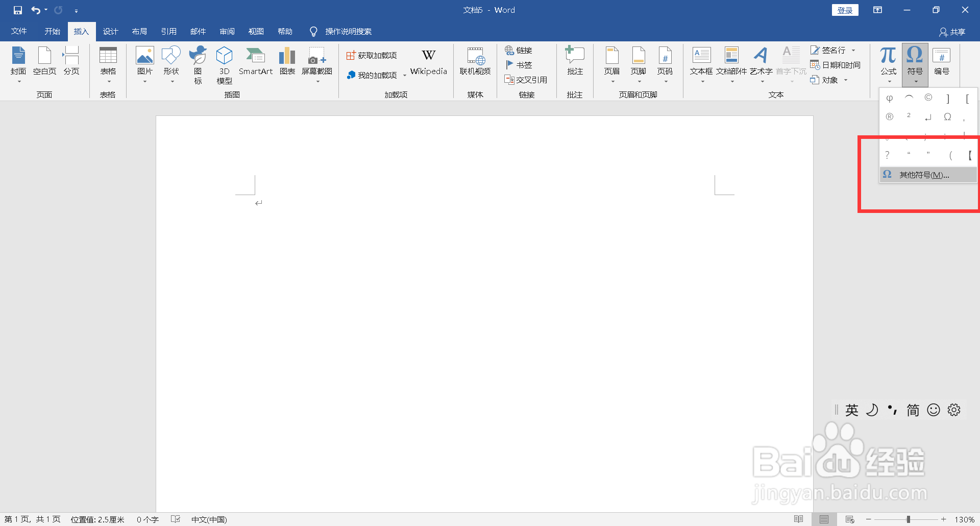Image resolution: width=980 pixels, height=526 pixels.
Task: Toggle simplified/traditional (简) in the IME
Action: (x=913, y=410)
